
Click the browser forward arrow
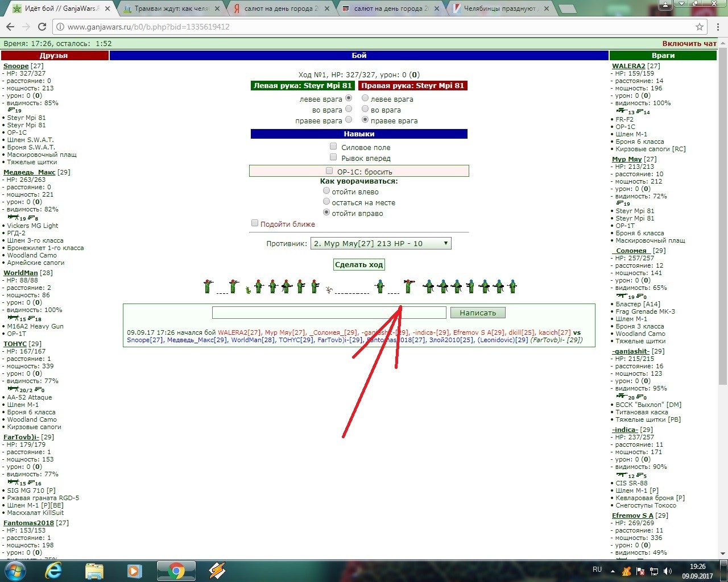(26, 27)
